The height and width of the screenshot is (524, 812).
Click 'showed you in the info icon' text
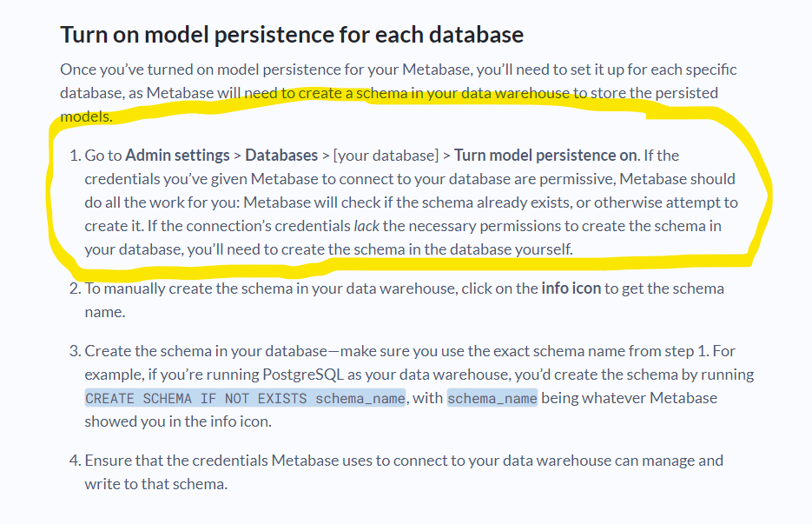point(178,421)
